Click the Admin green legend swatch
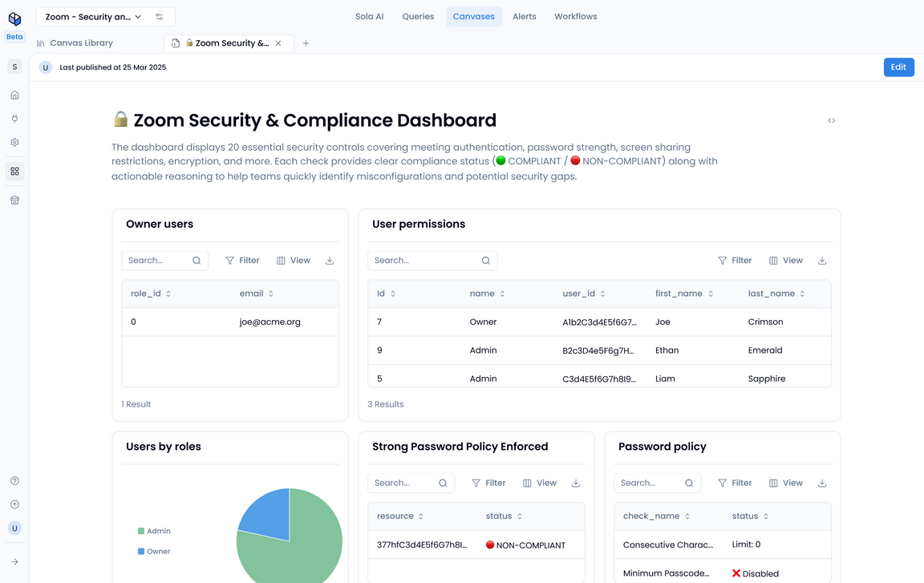The width and height of the screenshot is (924, 583). tap(141, 531)
